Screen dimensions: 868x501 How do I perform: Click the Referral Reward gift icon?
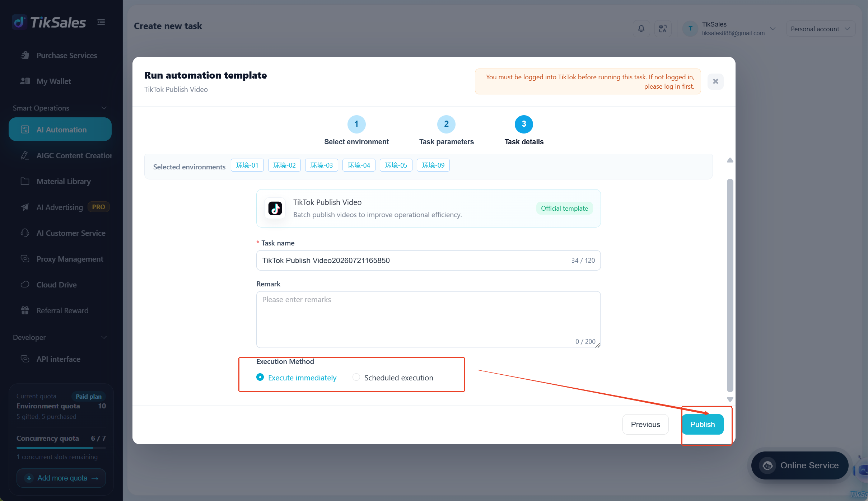[25, 310]
